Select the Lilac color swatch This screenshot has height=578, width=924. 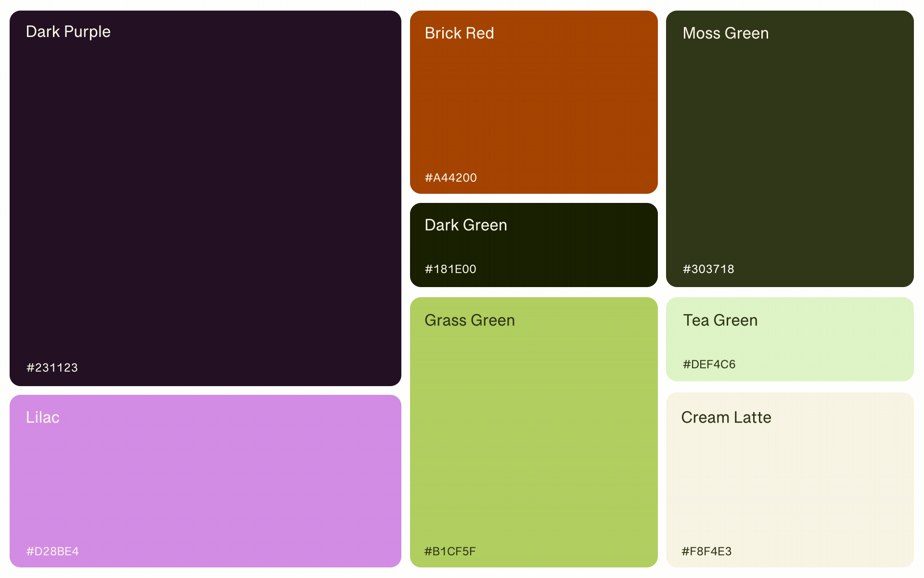tap(205, 481)
